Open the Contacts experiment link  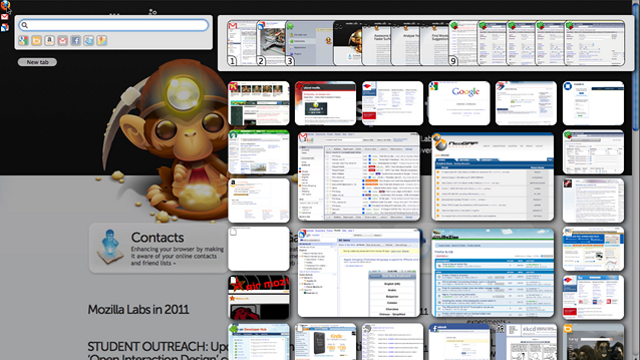(x=157, y=238)
